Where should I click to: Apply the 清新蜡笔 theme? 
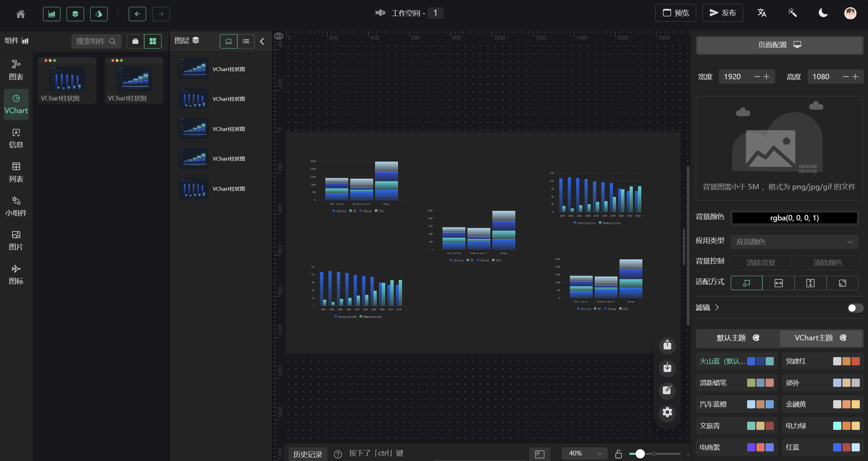737,383
